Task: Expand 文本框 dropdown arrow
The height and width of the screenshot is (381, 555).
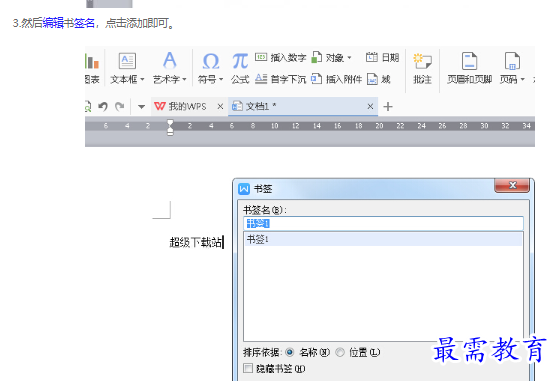Action: coord(142,79)
